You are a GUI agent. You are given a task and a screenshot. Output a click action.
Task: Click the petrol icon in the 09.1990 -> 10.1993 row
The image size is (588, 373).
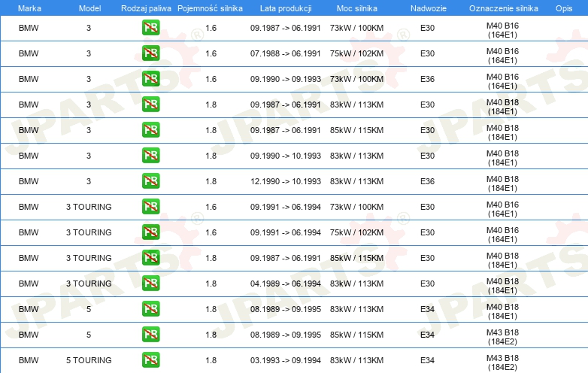[150, 155]
